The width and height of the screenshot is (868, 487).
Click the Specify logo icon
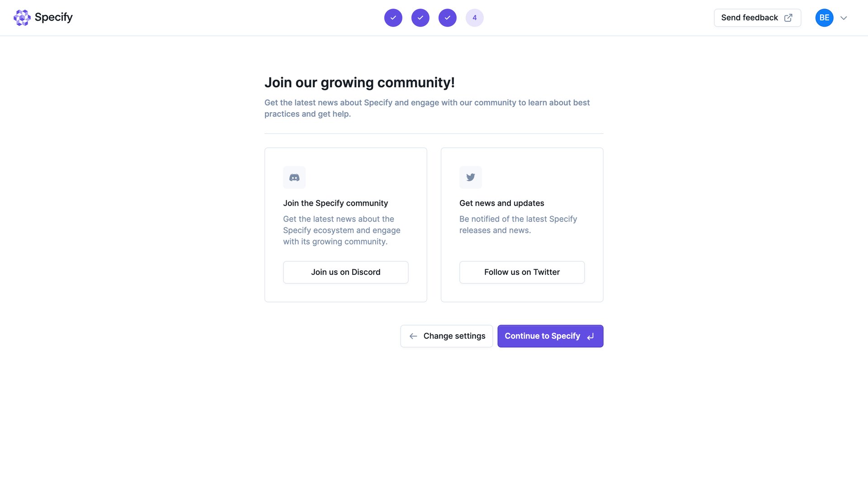pos(22,18)
